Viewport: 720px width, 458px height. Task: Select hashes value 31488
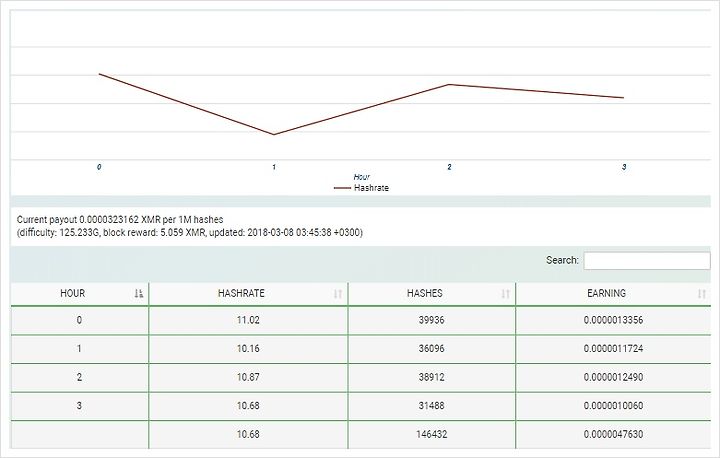coord(431,406)
